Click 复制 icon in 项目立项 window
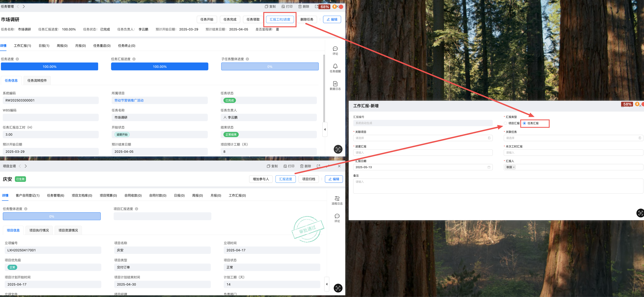 tap(268, 166)
